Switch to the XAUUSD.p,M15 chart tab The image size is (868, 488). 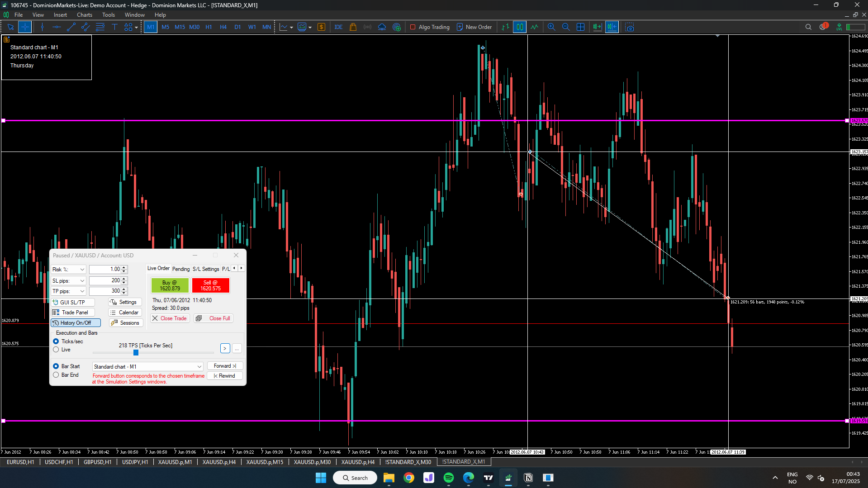click(x=265, y=462)
